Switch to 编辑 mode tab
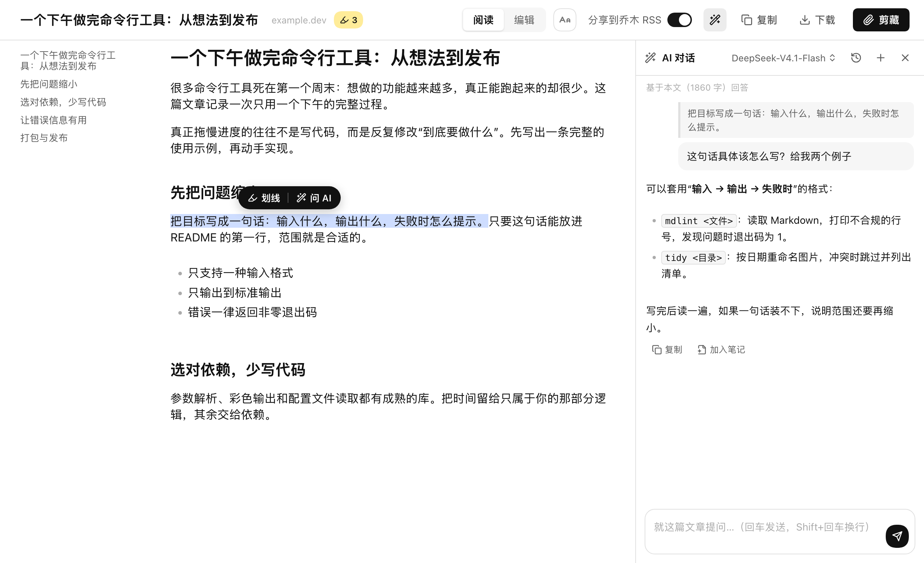 coord(523,20)
